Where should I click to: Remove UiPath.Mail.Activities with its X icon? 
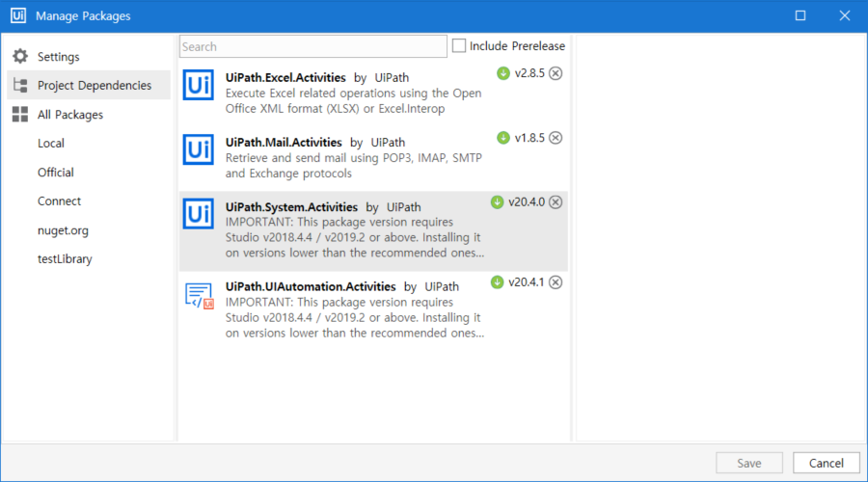(x=556, y=138)
